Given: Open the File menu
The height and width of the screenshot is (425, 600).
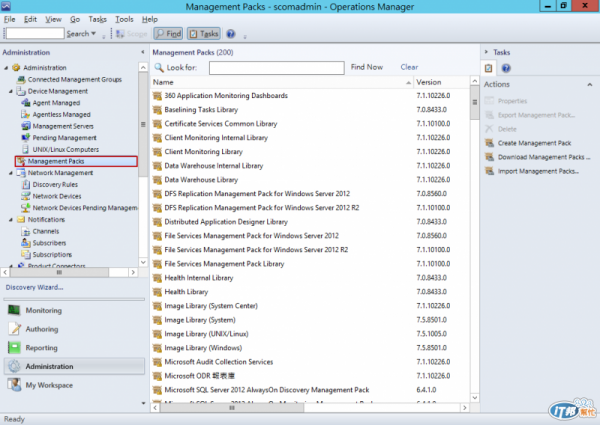Looking at the screenshot, I should [x=10, y=19].
